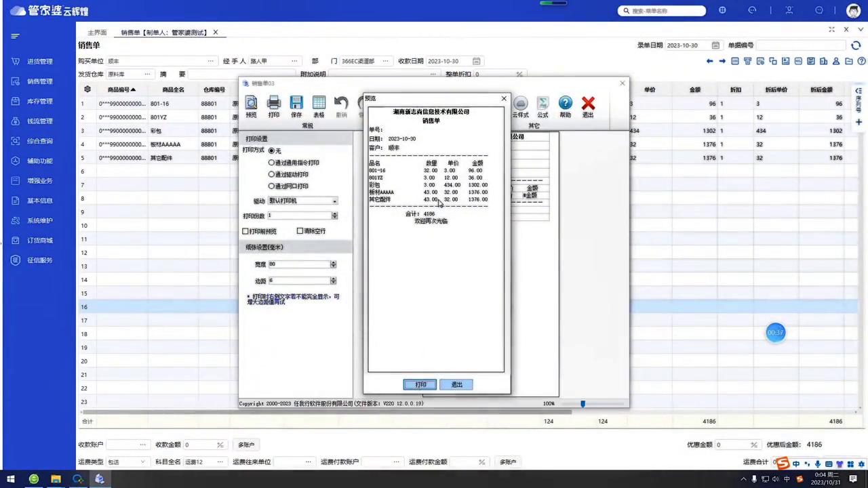The image size is (868, 488).
Task: Tick the 清除空行 checkbox
Action: pyautogui.click(x=300, y=231)
